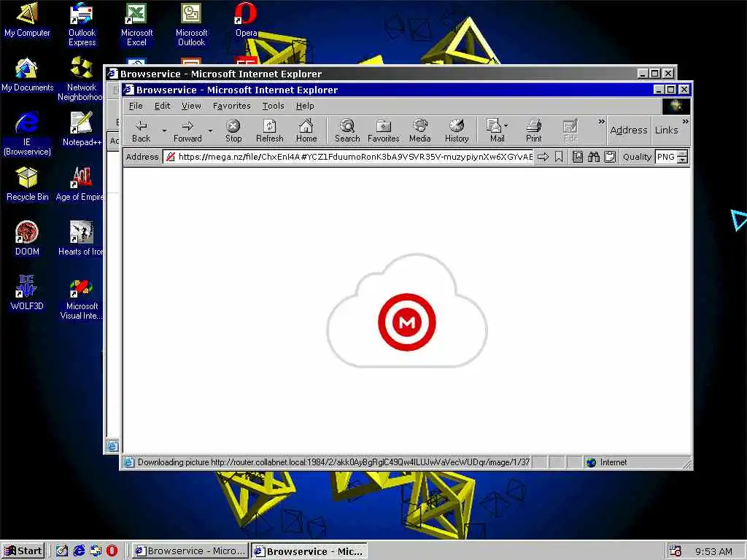Select the Notepad++ desktop shortcut
747x560 pixels.
coord(82,129)
